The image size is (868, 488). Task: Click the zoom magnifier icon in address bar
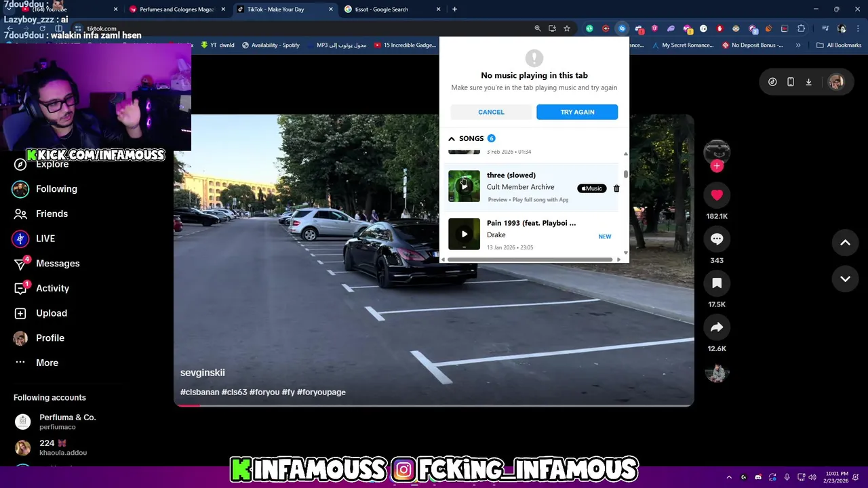(538, 28)
